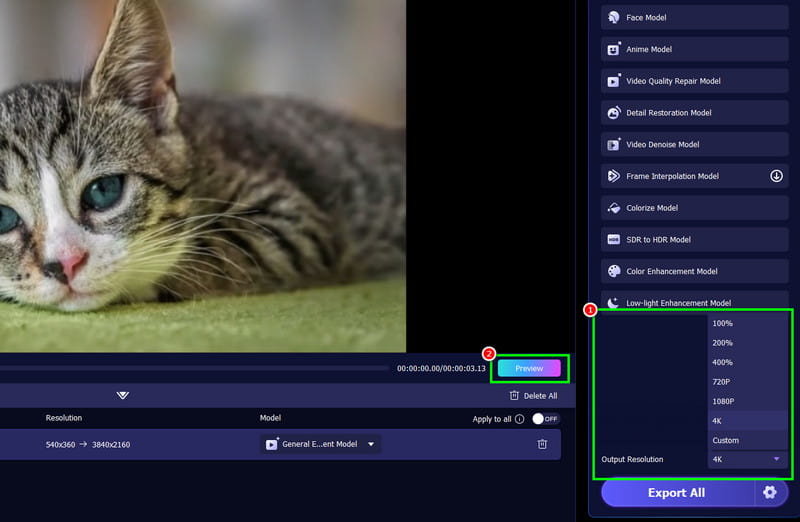Viewport: 800px width, 522px height.
Task: Click the cat video preview frame
Action: 203,176
